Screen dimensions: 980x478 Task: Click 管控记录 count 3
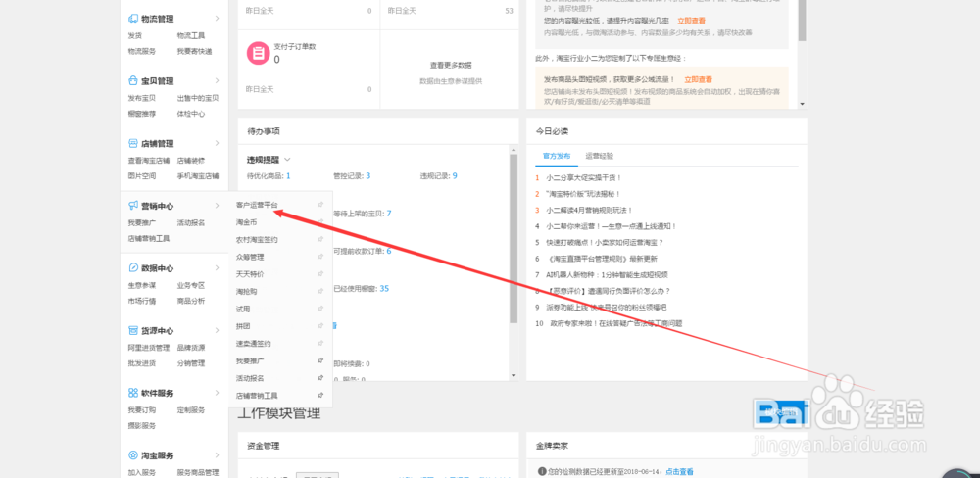pos(368,176)
